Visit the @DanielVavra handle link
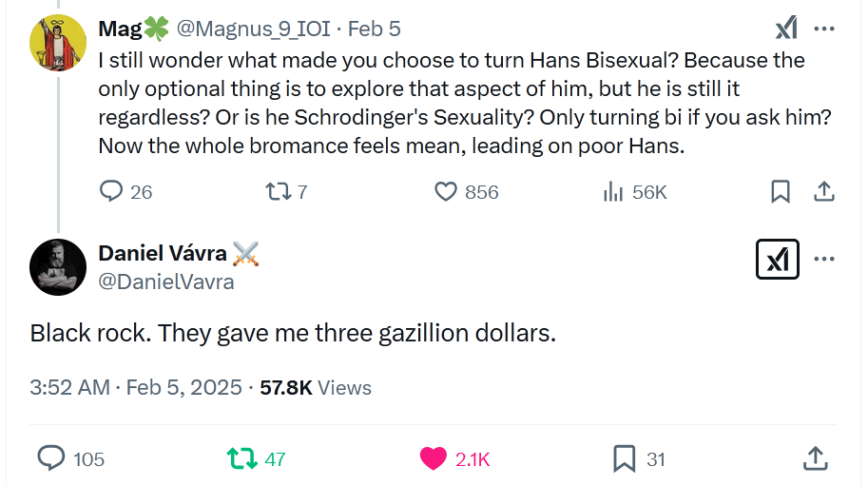 (166, 282)
